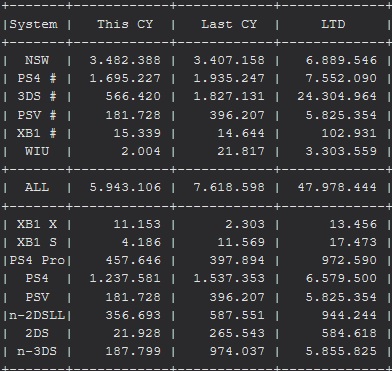Click XB1 S Last CY value 11.569
This screenshot has width=392, height=371.
click(241, 242)
